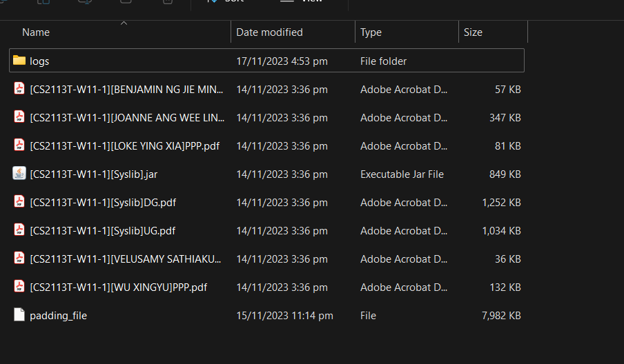Select the file name '[CS2113T-W11-1][VELUSAMY SATHIAKU...'
The image size is (624, 364).
[x=126, y=259]
